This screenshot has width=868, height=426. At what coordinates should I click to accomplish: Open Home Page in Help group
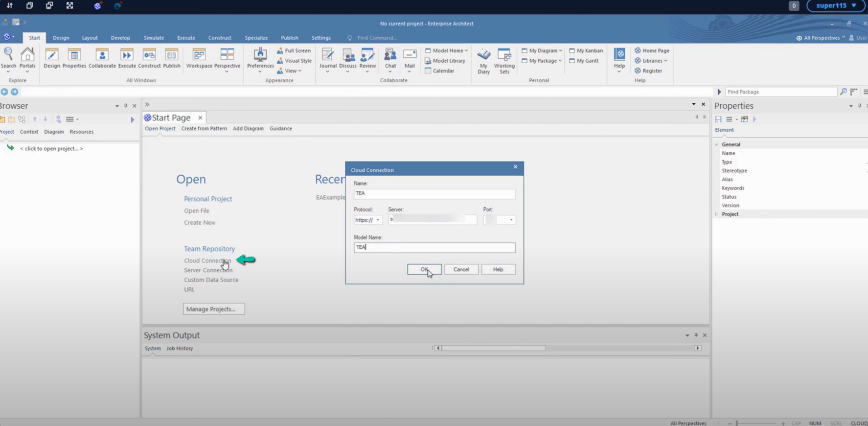[x=652, y=50]
